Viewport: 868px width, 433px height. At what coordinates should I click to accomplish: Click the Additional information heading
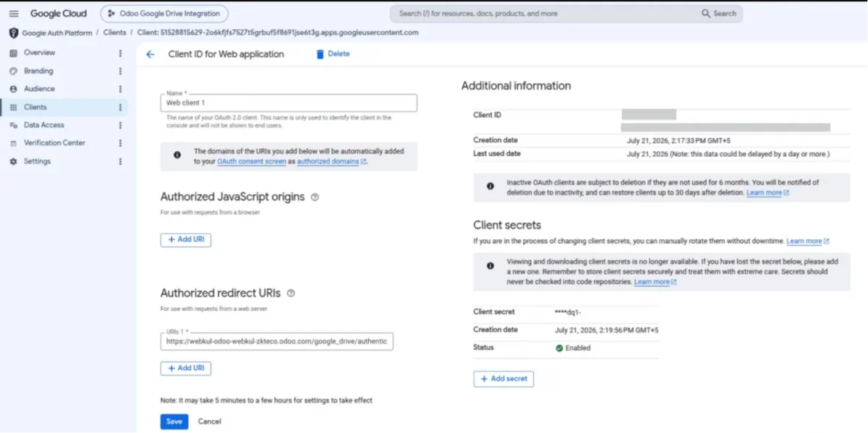516,86
